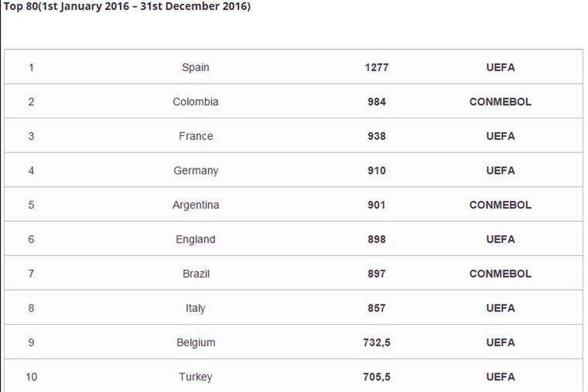Select Argentina country cell
The height and width of the screenshot is (392, 588).
coord(195,205)
